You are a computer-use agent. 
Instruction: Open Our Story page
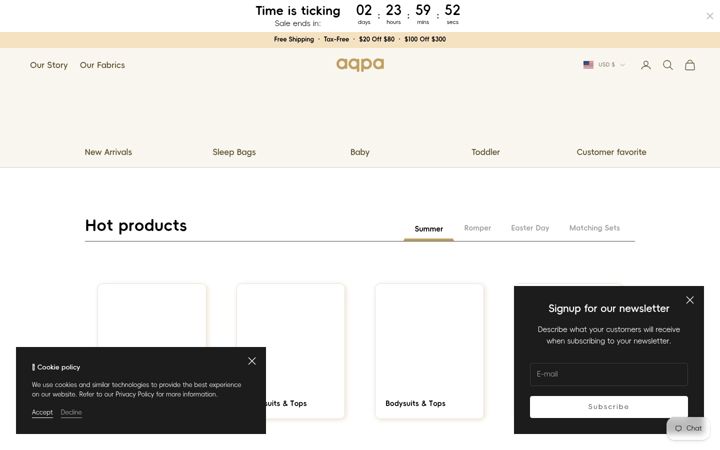point(49,65)
